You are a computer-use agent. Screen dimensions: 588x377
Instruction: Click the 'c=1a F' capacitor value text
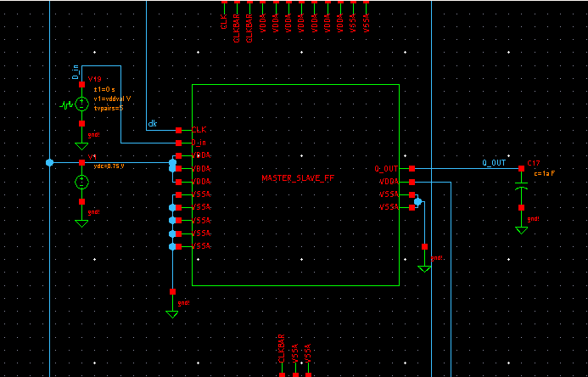pyautogui.click(x=544, y=174)
